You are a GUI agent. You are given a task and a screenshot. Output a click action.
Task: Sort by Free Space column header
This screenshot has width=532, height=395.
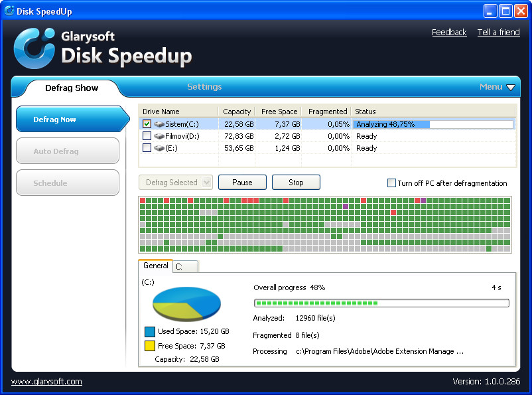(279, 112)
